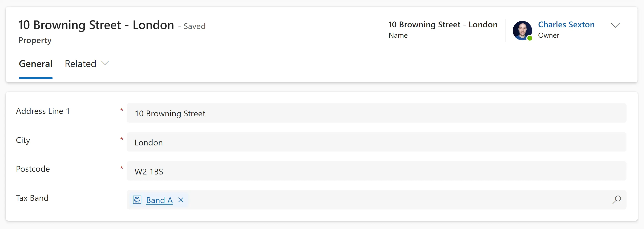Click the Name value in header

pyautogui.click(x=443, y=24)
